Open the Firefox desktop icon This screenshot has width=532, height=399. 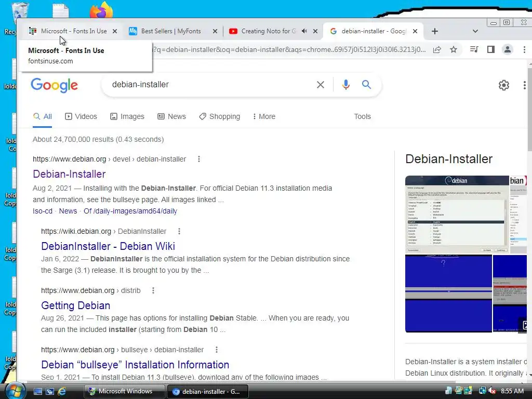(x=101, y=10)
